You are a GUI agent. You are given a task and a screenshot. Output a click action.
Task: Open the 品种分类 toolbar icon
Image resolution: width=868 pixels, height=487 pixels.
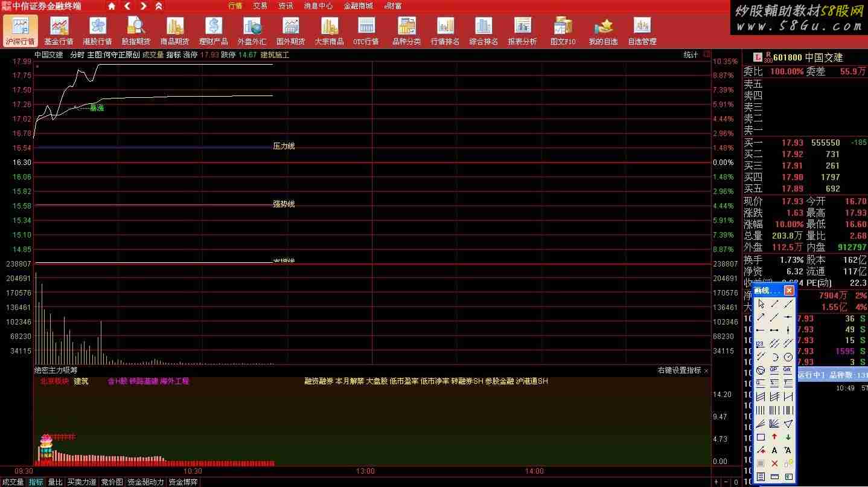pyautogui.click(x=407, y=31)
